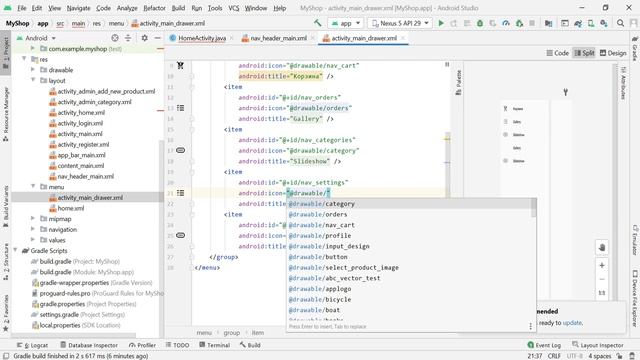Click the project panel settings gear
640x360 pixels.
[144, 38]
